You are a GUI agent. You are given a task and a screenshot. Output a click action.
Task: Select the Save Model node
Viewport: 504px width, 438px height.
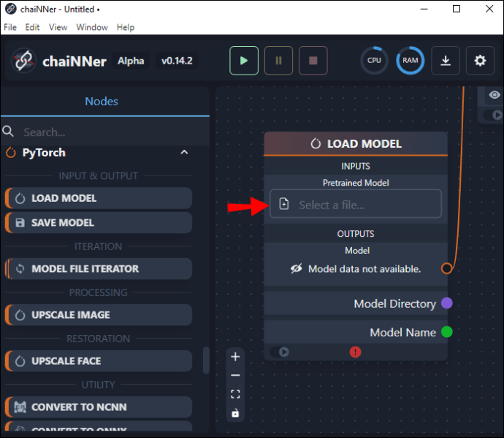[x=99, y=223]
